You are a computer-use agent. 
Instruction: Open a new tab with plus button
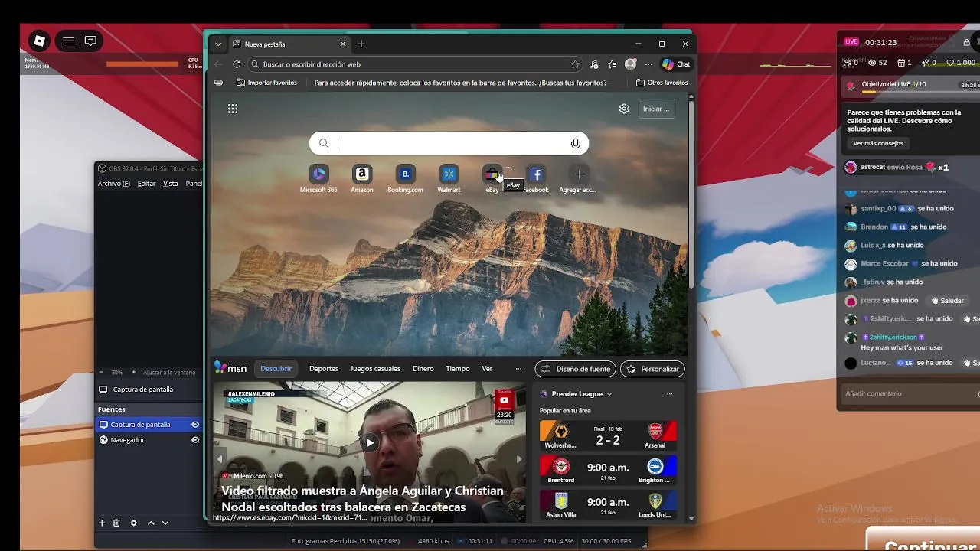pyautogui.click(x=361, y=44)
